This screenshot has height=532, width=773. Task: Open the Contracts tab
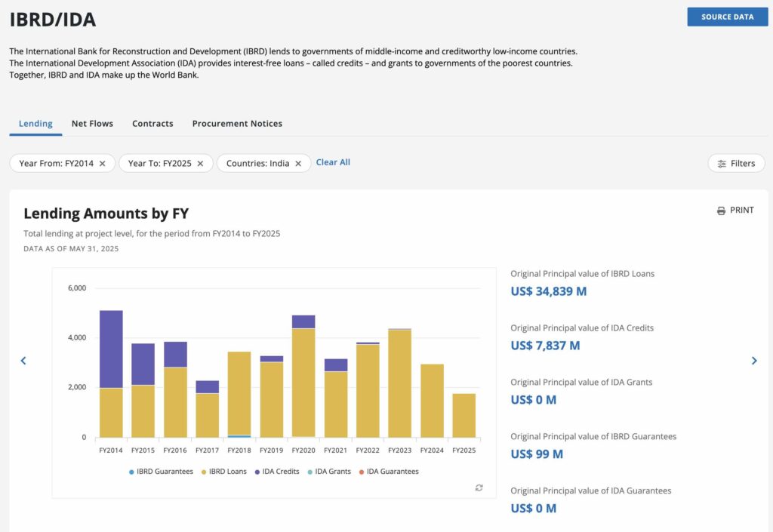pos(152,124)
